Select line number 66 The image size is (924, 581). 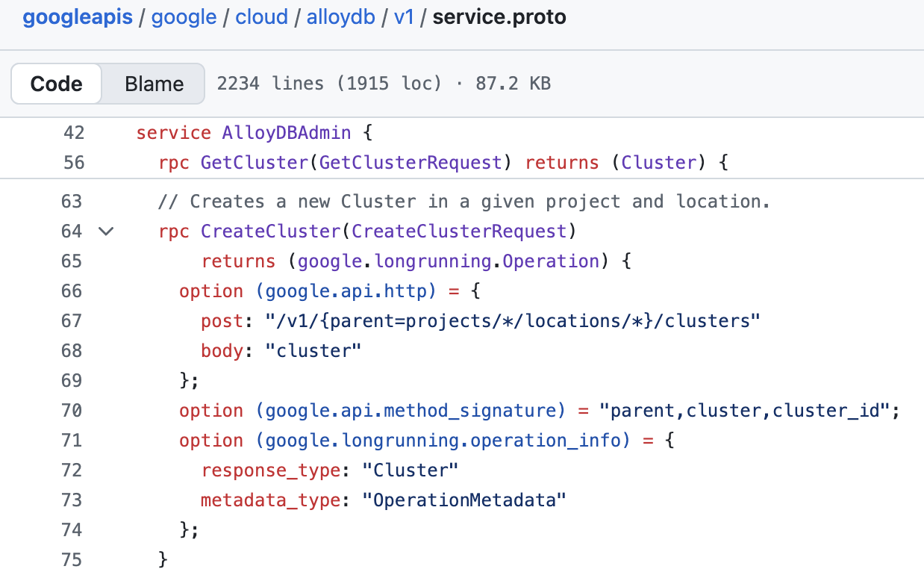coord(72,291)
